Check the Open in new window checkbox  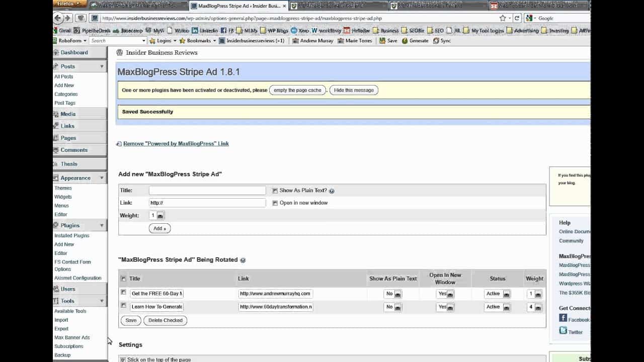[x=275, y=203]
